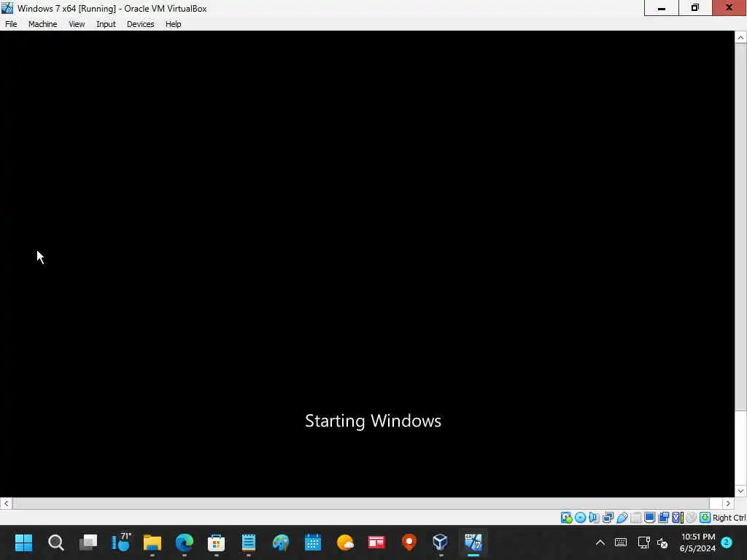Open the Input menu
Screen dimensions: 747x560
pos(106,24)
